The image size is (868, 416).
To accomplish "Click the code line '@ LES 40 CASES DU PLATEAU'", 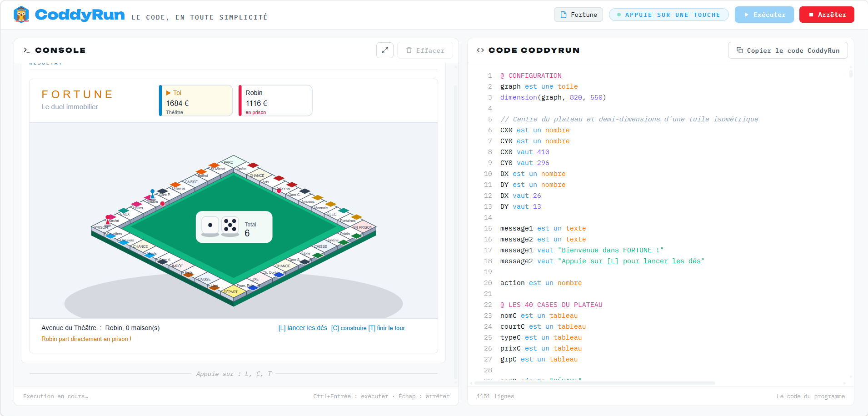I will click(x=551, y=305).
